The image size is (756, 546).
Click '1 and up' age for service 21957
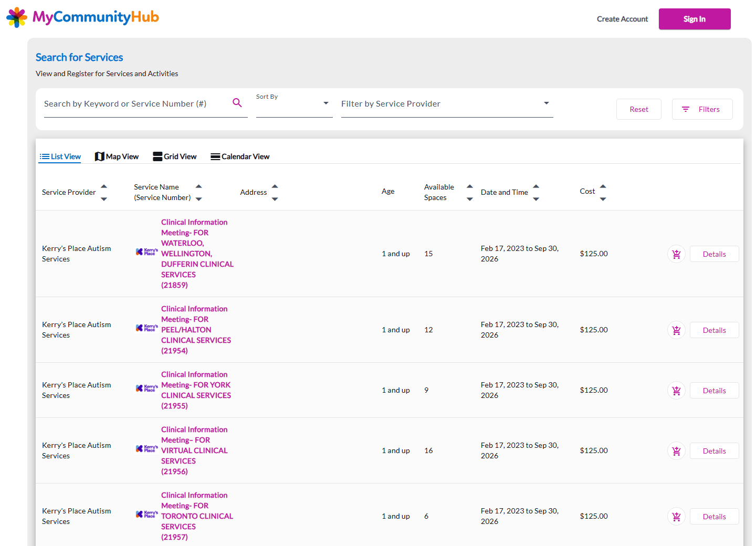point(396,516)
